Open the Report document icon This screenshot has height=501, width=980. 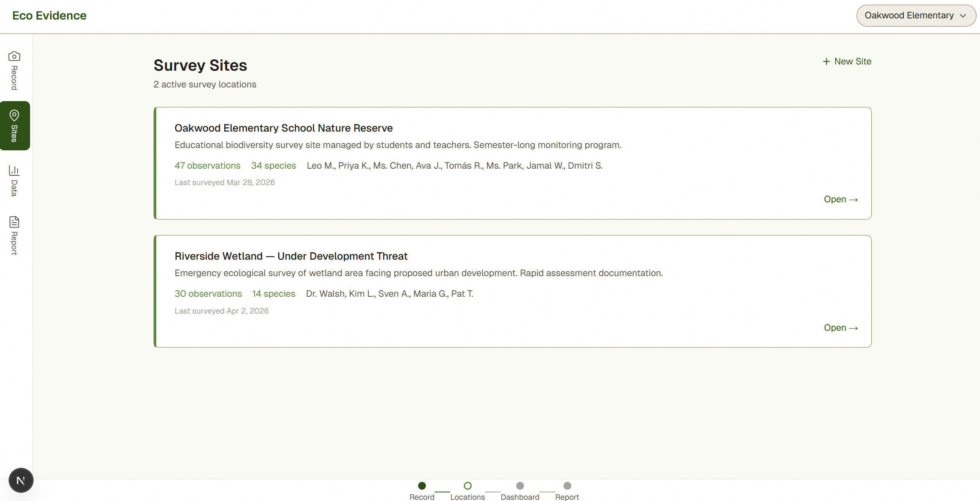[x=14, y=222]
